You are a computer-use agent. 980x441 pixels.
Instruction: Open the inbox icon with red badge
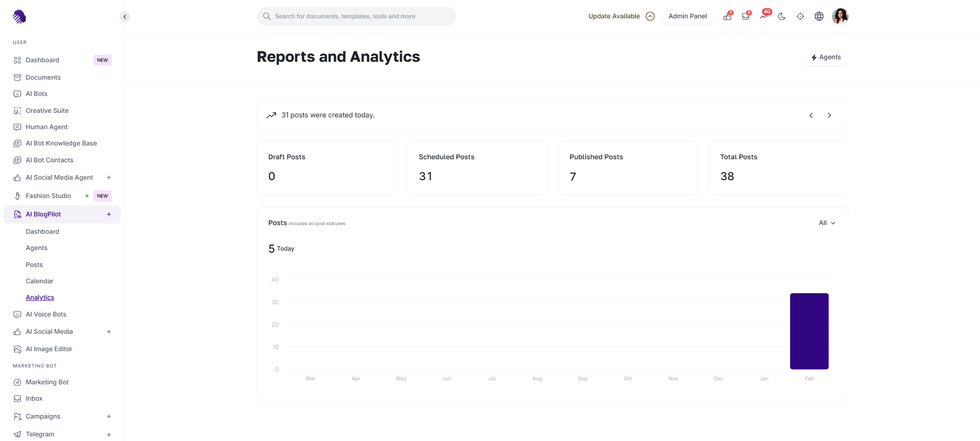(746, 16)
